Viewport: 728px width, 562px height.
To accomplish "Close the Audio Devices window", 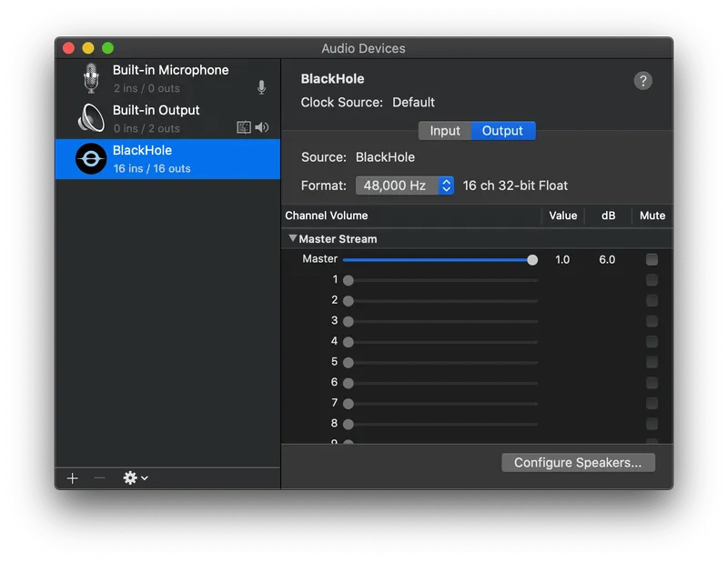I will point(69,48).
